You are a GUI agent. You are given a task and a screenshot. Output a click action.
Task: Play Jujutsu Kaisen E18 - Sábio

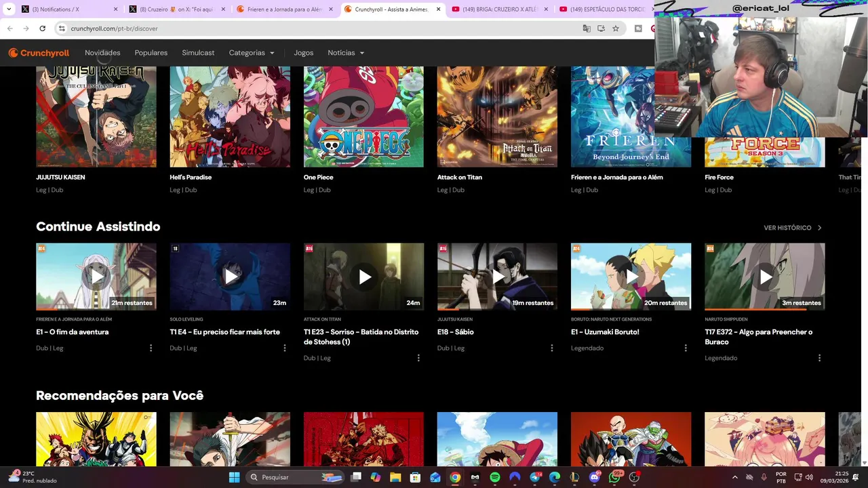(x=497, y=277)
